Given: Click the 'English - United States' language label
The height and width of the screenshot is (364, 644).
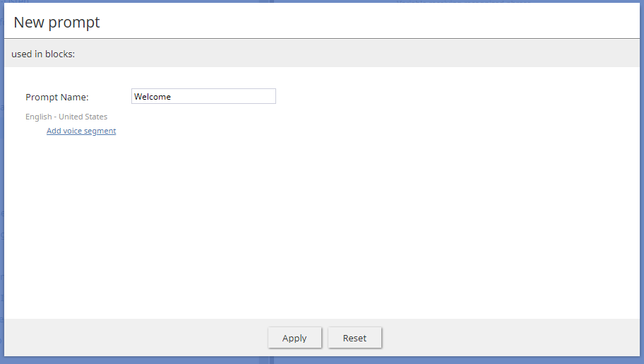Looking at the screenshot, I should pyautogui.click(x=66, y=117).
